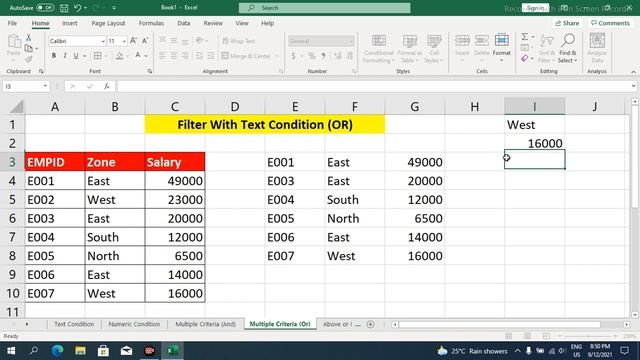Open the Format cells menu

point(502,48)
